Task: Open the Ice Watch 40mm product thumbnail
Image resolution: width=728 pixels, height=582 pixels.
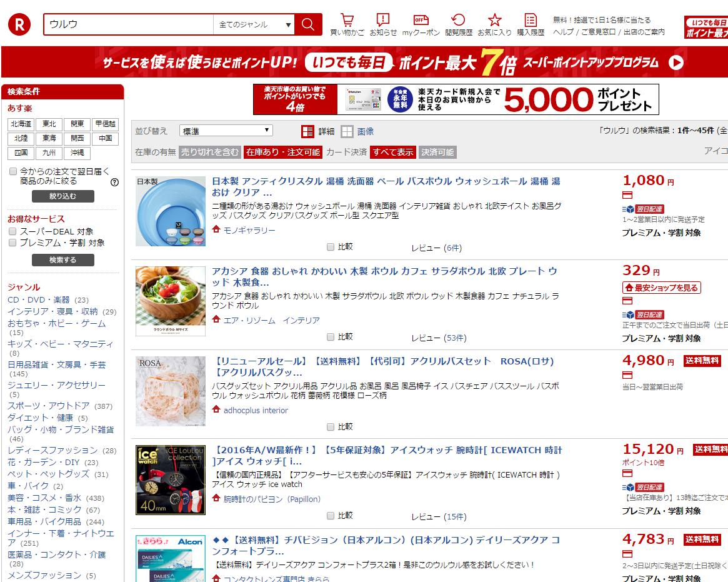Action: (171, 480)
